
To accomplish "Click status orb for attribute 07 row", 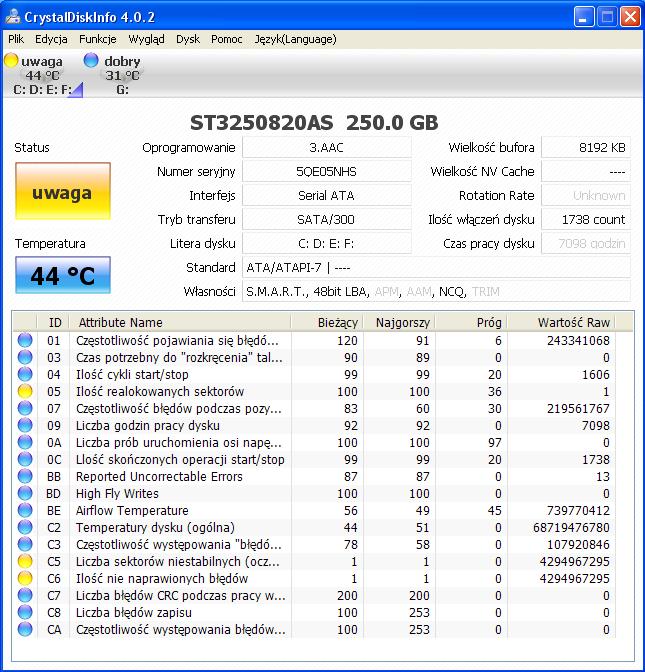I will [x=25, y=408].
